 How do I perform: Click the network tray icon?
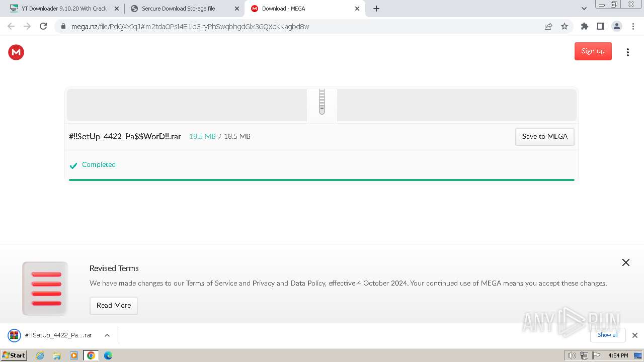pyautogui.click(x=584, y=355)
